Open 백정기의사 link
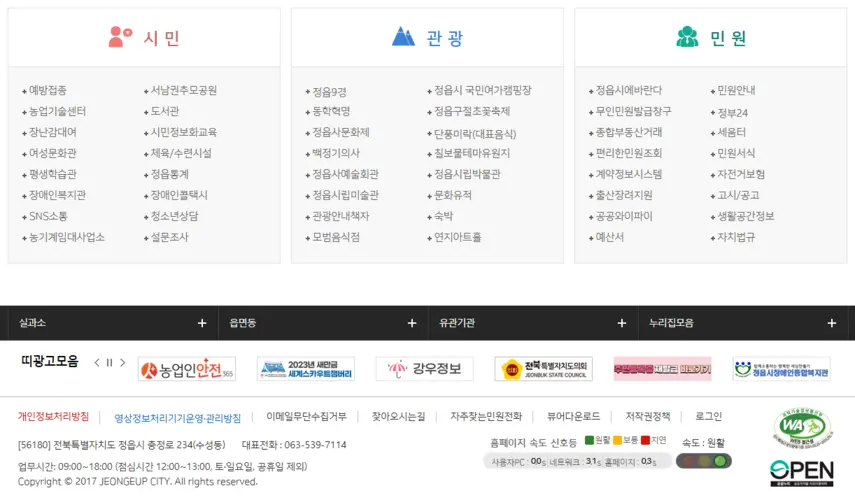Screen dimensions: 855x500 pyautogui.click(x=336, y=153)
